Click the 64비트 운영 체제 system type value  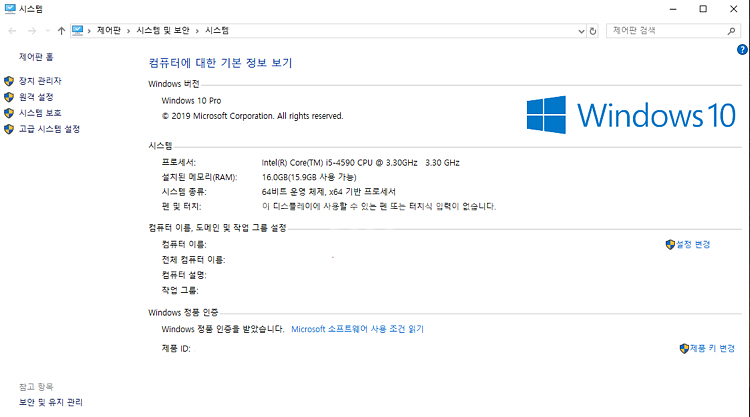coord(329,192)
